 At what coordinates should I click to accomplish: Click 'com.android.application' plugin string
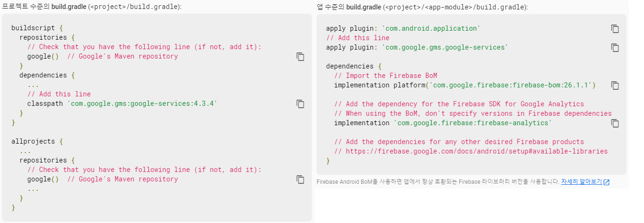tap(431, 28)
